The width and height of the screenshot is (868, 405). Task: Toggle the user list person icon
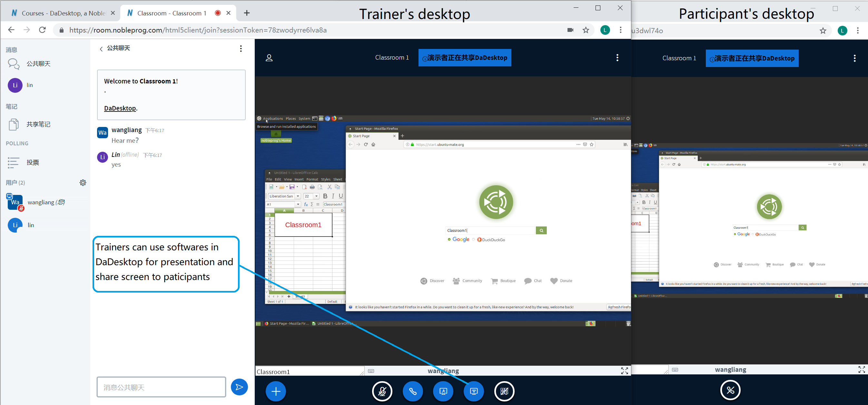[269, 58]
